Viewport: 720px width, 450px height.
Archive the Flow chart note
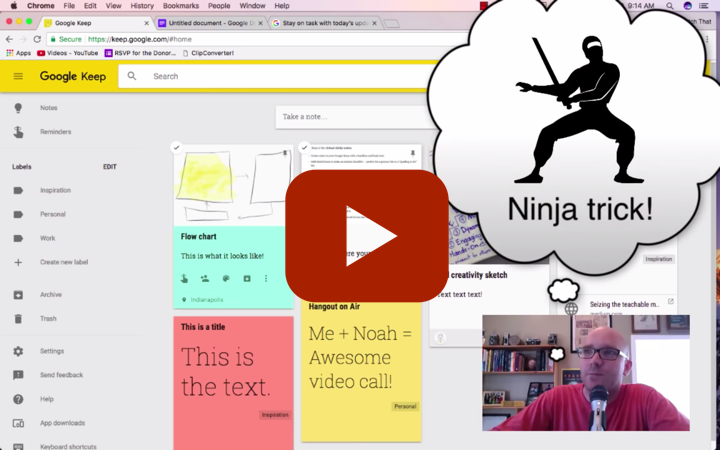click(247, 278)
